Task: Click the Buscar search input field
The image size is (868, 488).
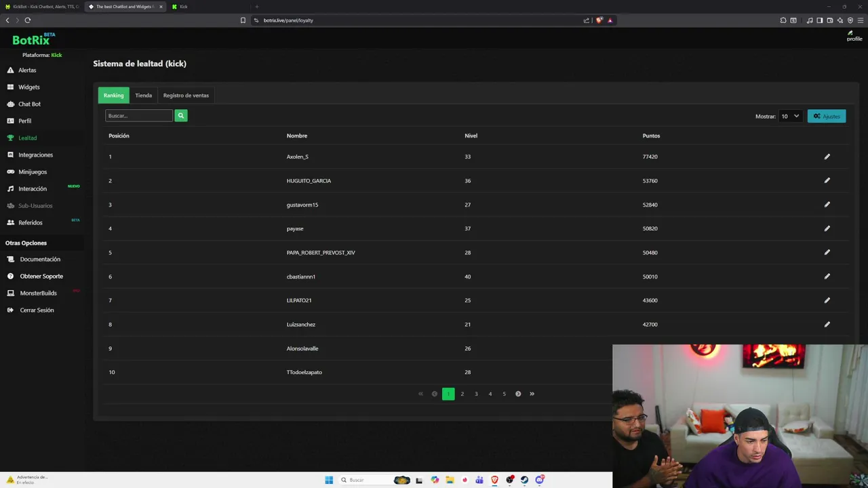Action: (x=139, y=116)
